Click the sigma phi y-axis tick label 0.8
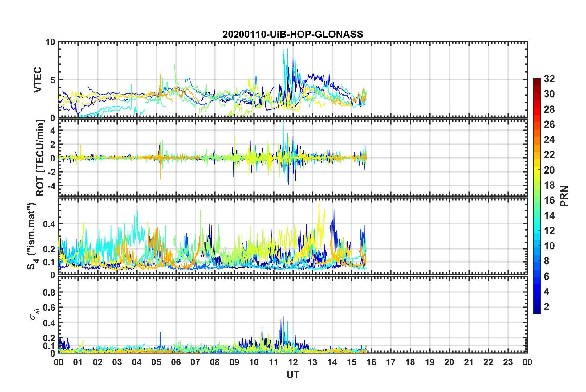This screenshot has width=586, height=392. (x=49, y=292)
